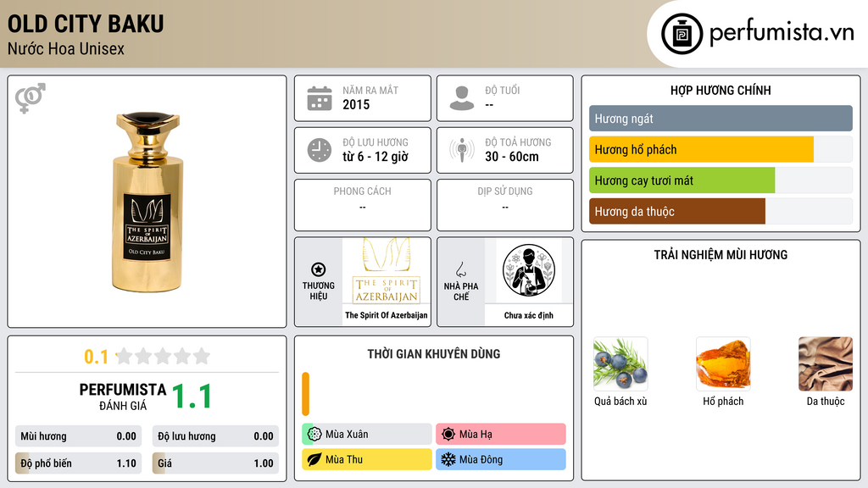
Task: Click the Chưa xác định perfumer label
Action: (529, 315)
